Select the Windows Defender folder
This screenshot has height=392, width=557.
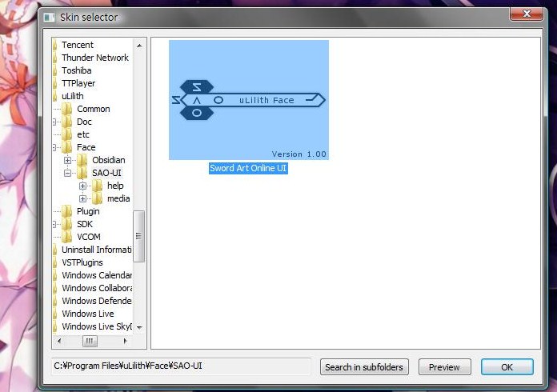point(97,301)
